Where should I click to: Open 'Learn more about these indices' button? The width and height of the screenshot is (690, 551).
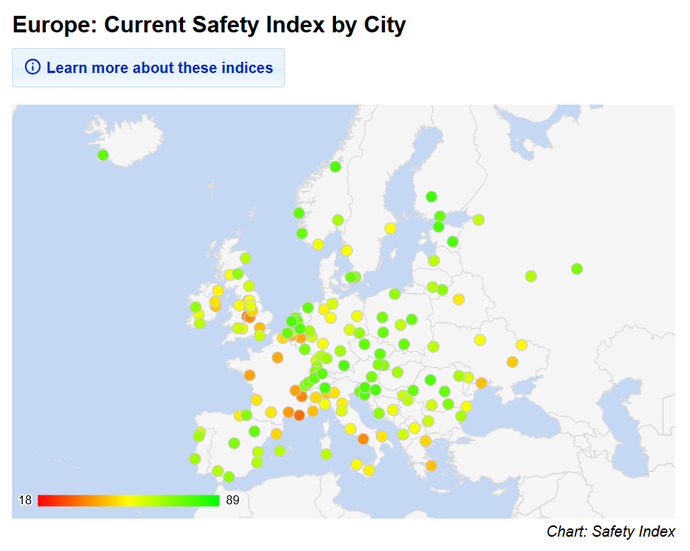click(148, 68)
